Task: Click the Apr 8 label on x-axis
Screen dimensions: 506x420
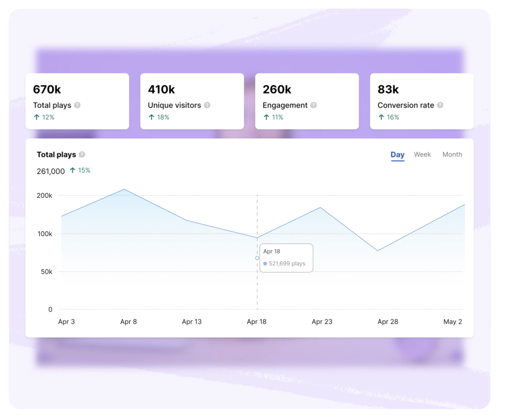Action: click(128, 322)
